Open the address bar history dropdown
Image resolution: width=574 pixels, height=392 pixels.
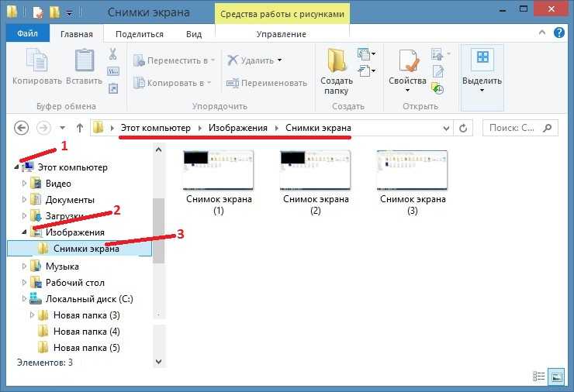[x=446, y=128]
